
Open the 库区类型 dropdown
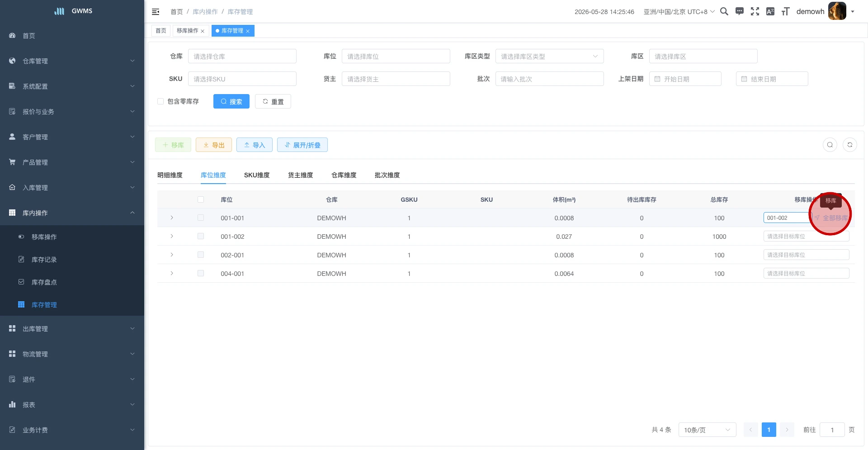(x=550, y=56)
